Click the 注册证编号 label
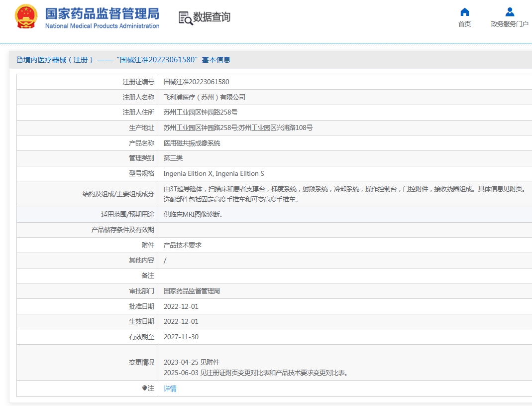 [138, 82]
